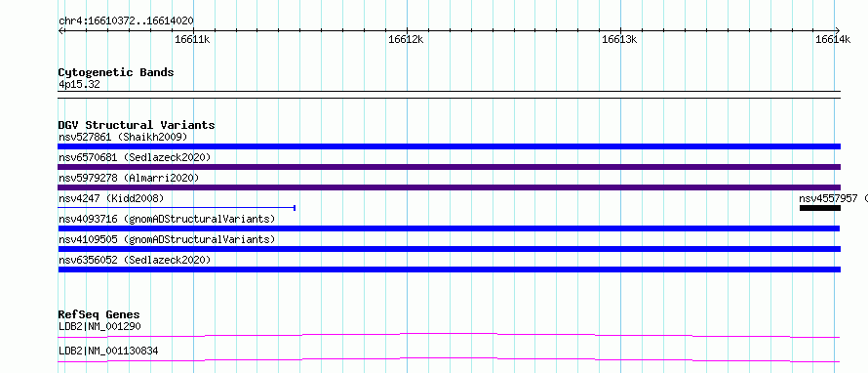Open nsv4247 (Kidd2008) variant label
This screenshot has width=868, height=373.
(x=111, y=198)
